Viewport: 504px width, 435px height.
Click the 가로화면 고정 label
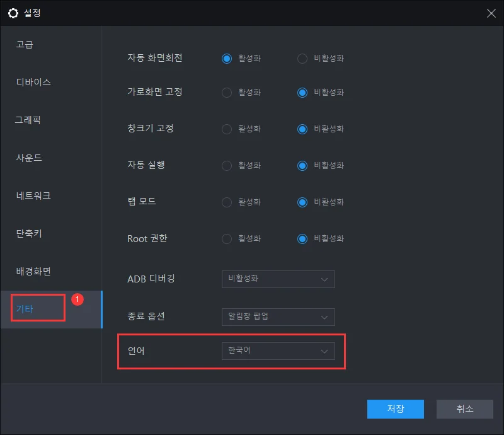pyautogui.click(x=155, y=91)
